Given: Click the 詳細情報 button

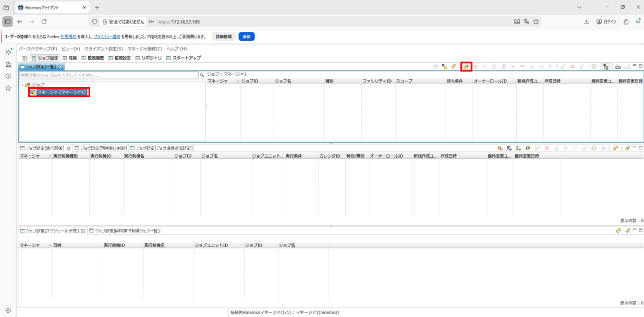Looking at the screenshot, I should [x=224, y=37].
